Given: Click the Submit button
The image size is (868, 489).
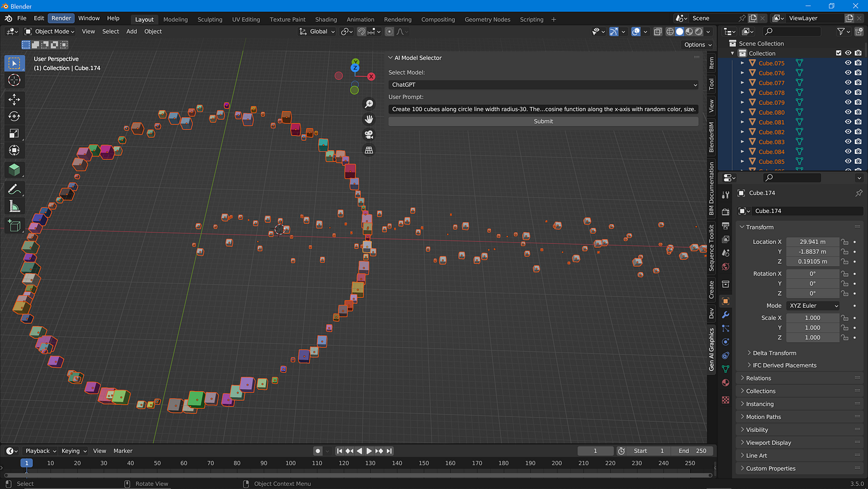Looking at the screenshot, I should point(544,121).
